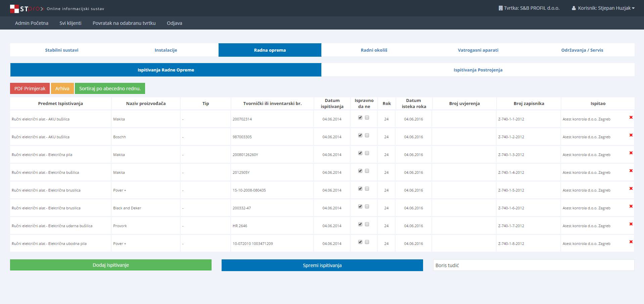Toggle 'da' checkbox for Električna pila row

tap(360, 153)
